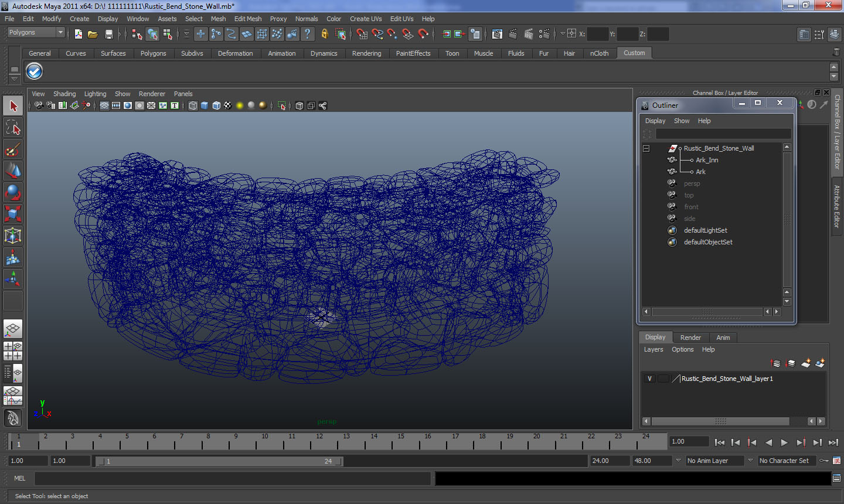Activate the Scale tool red cube icon
Image resolution: width=844 pixels, height=504 pixels.
pyautogui.click(x=13, y=214)
